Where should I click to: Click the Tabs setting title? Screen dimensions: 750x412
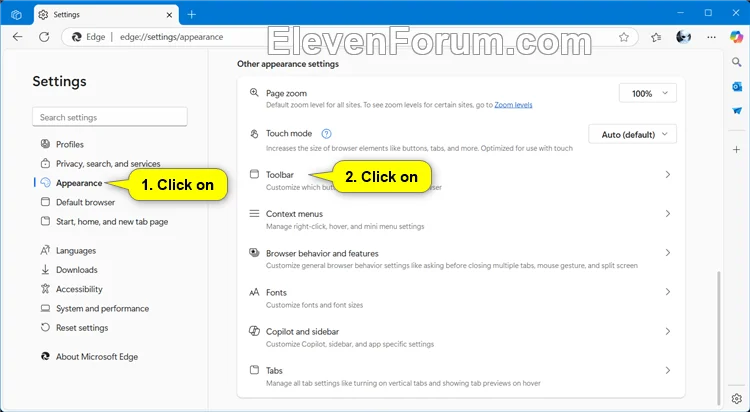click(x=274, y=370)
